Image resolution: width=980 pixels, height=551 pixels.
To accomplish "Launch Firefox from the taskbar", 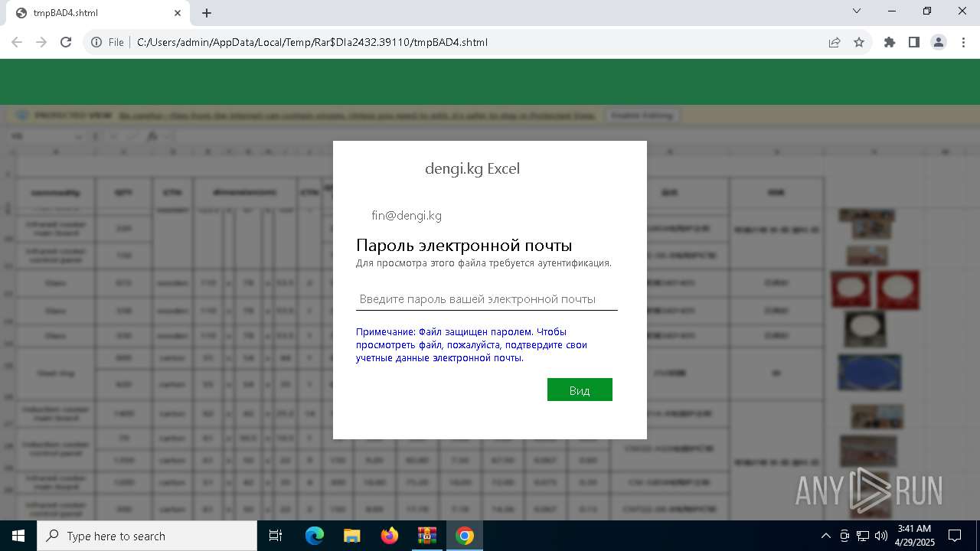I will click(389, 536).
